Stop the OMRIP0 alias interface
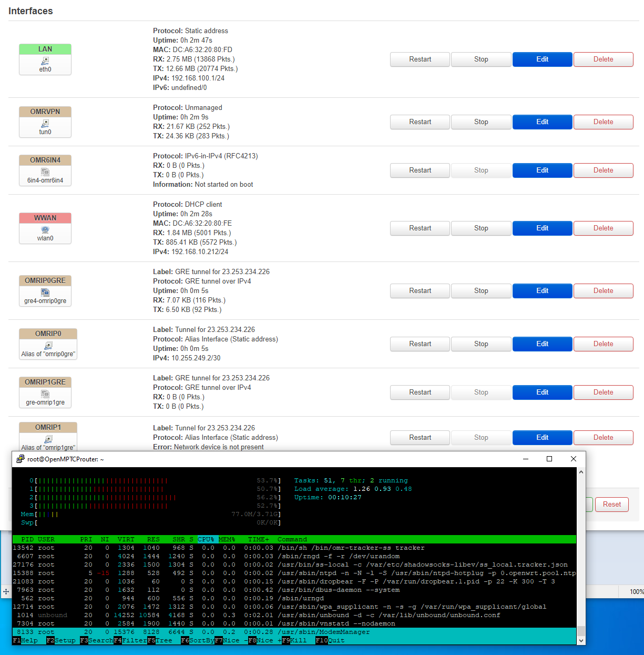 (481, 344)
